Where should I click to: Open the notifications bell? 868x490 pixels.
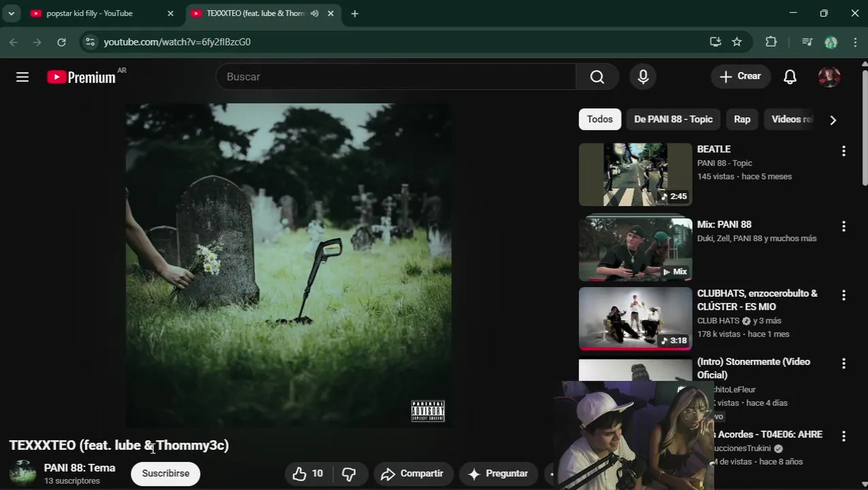[x=790, y=77]
